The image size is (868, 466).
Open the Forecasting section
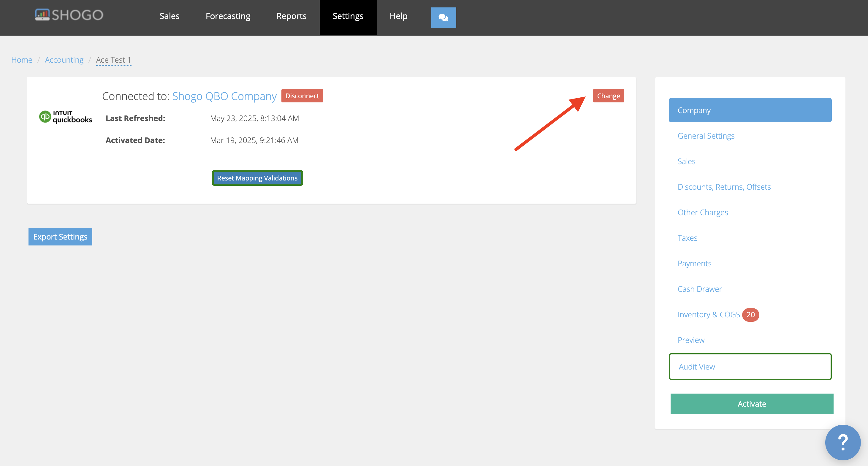(228, 16)
